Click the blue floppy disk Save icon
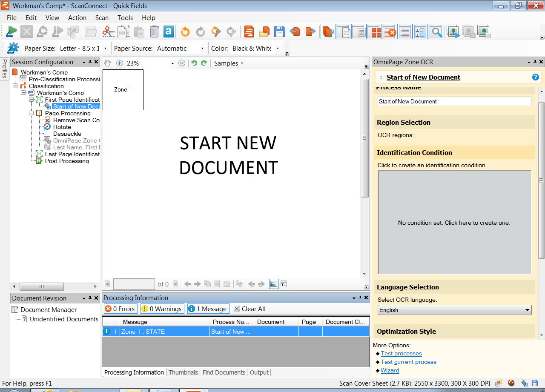This screenshot has height=392, width=545. pyautogui.click(x=279, y=31)
